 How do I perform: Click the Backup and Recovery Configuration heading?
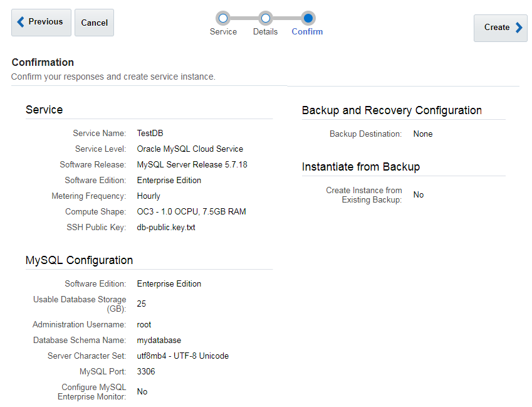pyautogui.click(x=392, y=110)
